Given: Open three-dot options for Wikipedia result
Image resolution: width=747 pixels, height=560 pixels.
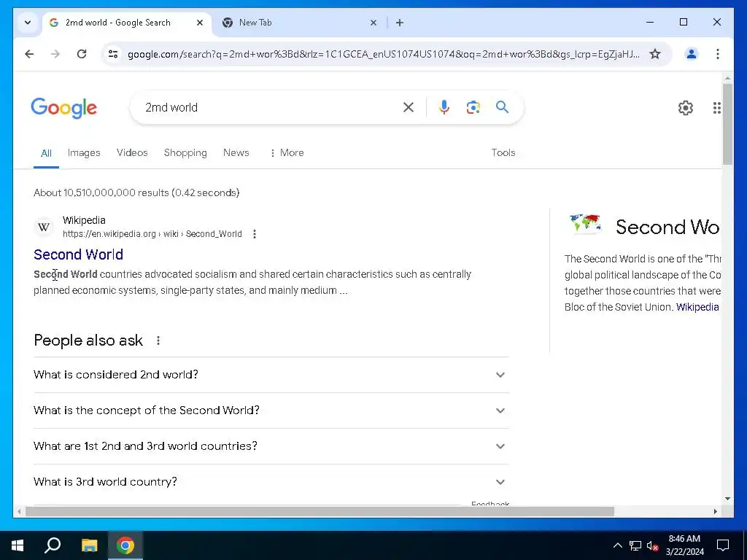Looking at the screenshot, I should pos(255,234).
